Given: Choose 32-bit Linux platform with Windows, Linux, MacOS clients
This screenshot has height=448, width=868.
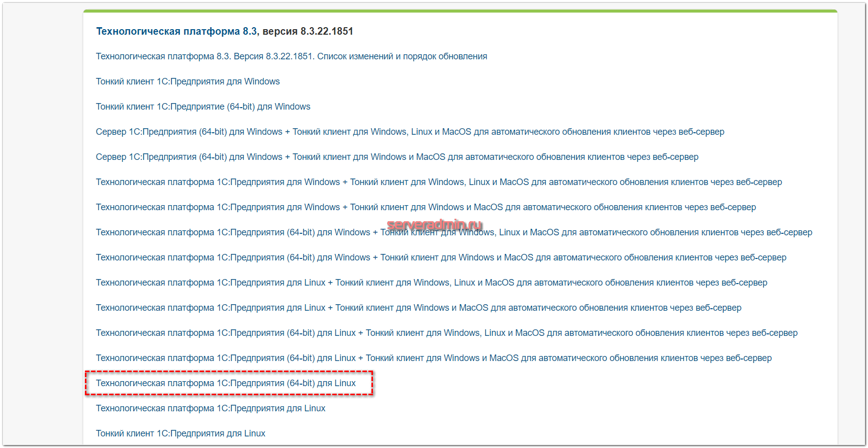Looking at the screenshot, I should (x=431, y=283).
